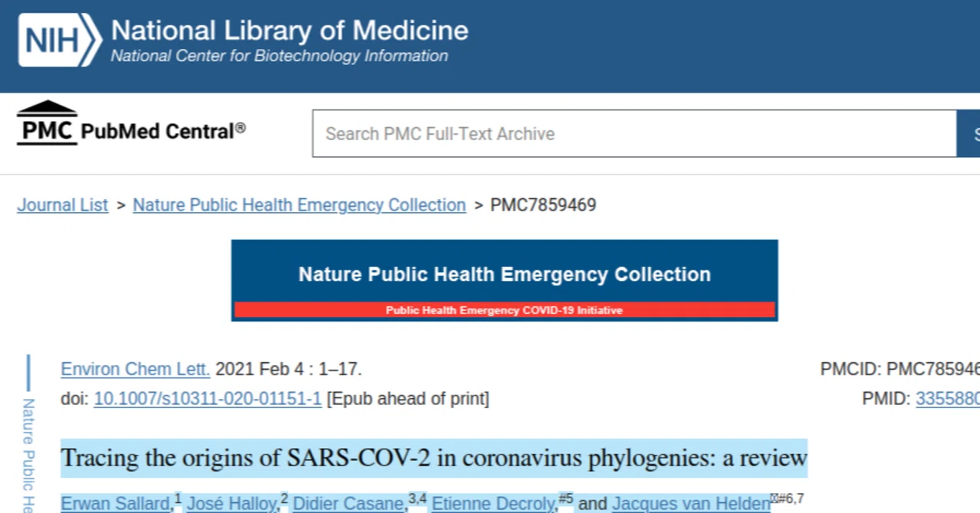Open the DOI 10.1007/s10311-020-01151-1 link

[x=207, y=399]
